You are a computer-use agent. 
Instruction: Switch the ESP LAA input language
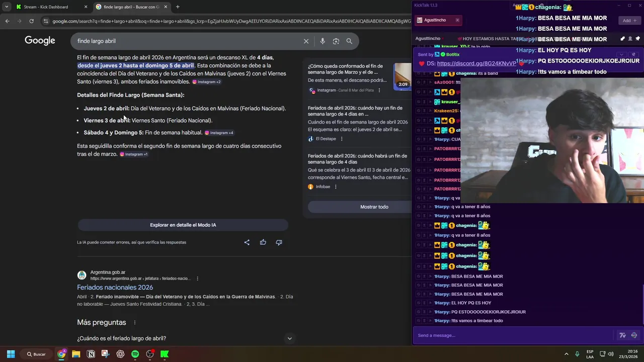(590, 354)
